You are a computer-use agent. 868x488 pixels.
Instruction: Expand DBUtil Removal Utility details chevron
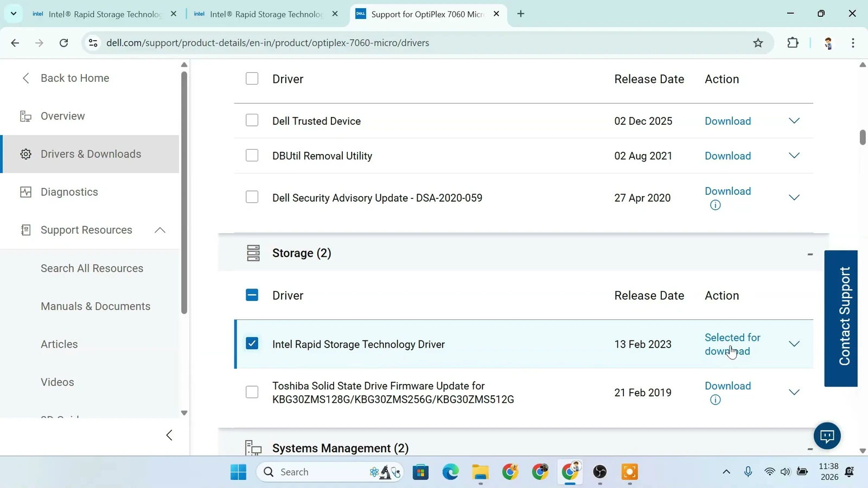(x=794, y=156)
